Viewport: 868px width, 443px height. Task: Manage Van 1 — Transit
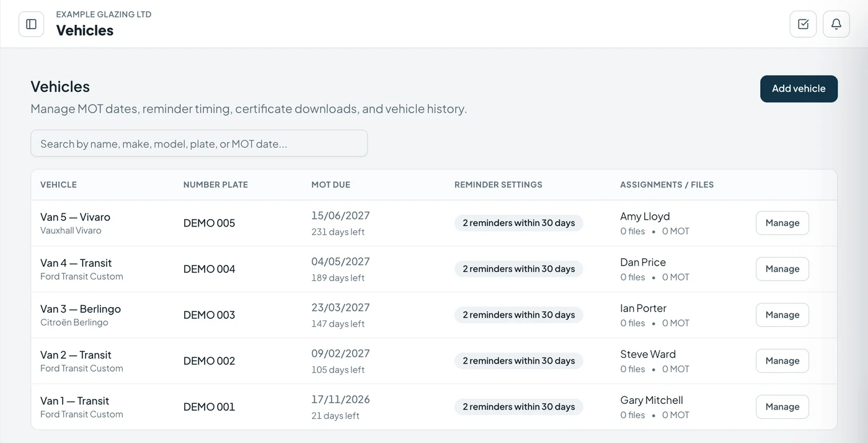[x=782, y=406]
